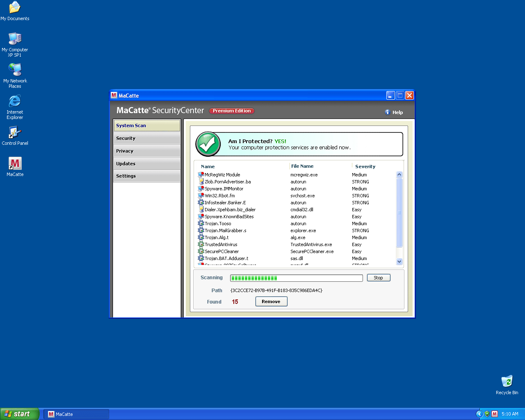Open the Windows start menu

pos(20,414)
